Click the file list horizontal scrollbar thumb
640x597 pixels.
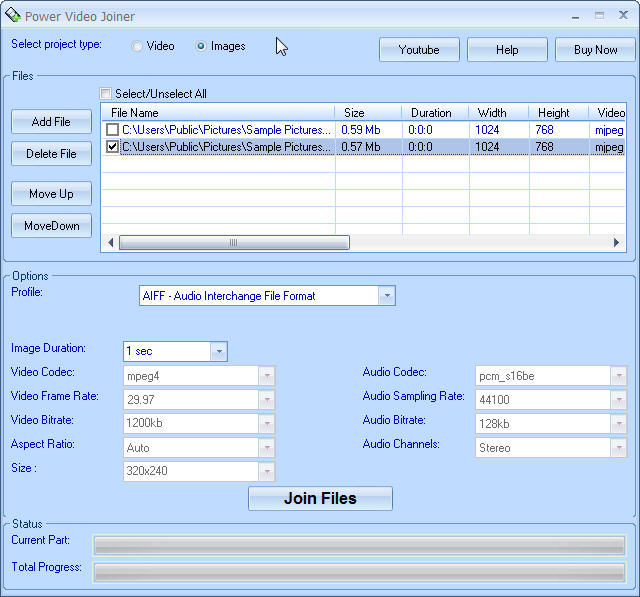click(234, 243)
